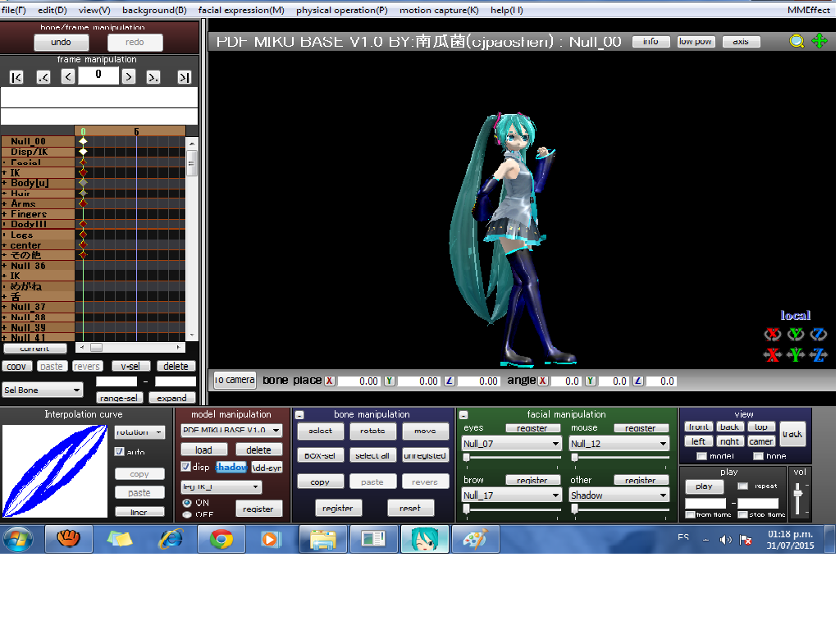Step forward one frame arrow
Viewport: 840px width, 630px height.
click(x=129, y=76)
